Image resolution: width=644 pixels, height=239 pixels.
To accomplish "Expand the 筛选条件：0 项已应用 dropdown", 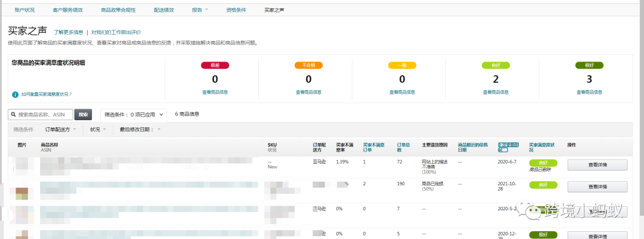I will coord(134,115).
